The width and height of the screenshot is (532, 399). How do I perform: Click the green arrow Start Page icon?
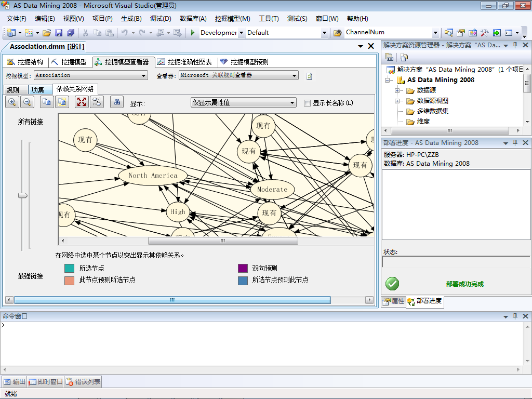pos(496,33)
